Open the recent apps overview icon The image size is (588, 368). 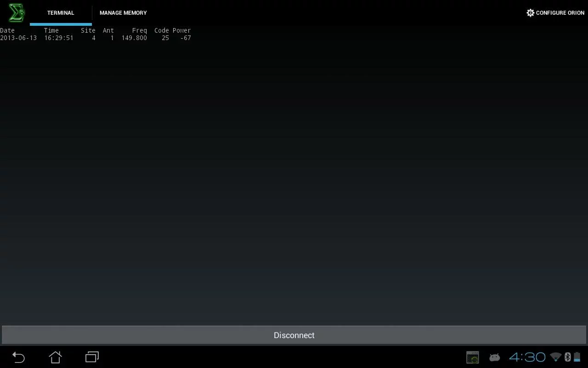coord(92,357)
